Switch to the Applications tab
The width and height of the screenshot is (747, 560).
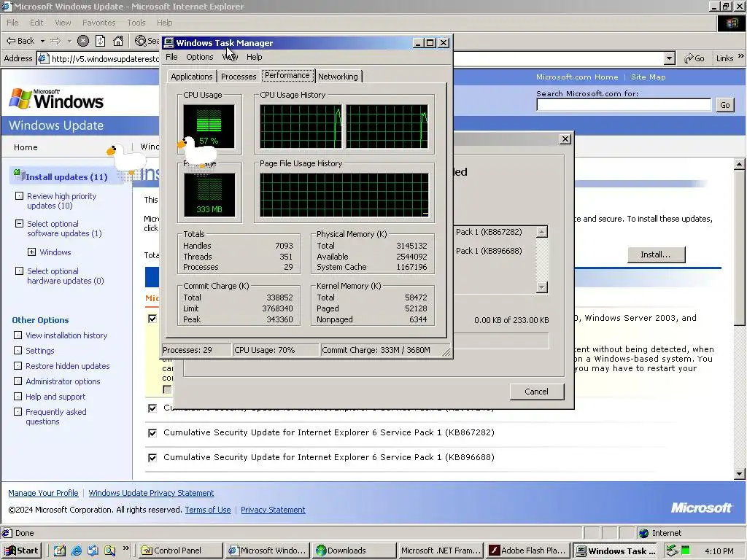click(x=192, y=77)
